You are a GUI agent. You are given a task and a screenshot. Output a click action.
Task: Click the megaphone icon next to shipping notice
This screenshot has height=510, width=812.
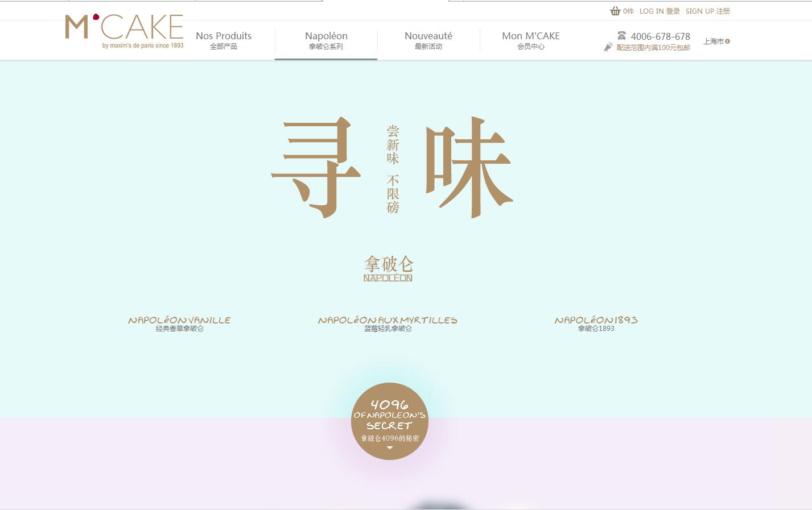(608, 47)
